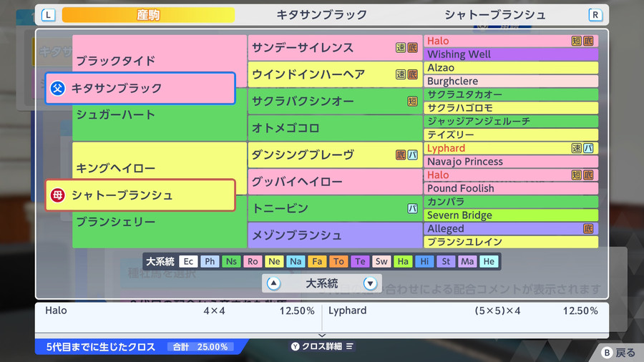Click the Y button icon for クロス詳細

coord(296,346)
